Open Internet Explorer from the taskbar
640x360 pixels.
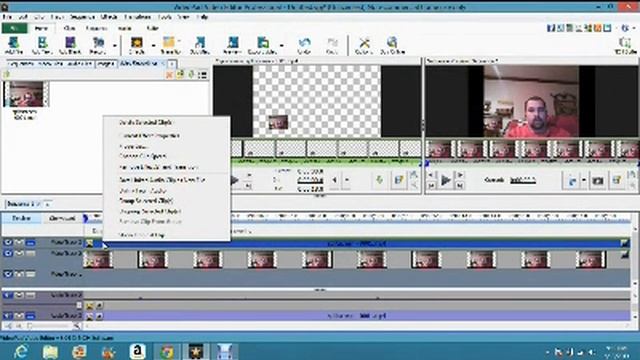(20, 351)
